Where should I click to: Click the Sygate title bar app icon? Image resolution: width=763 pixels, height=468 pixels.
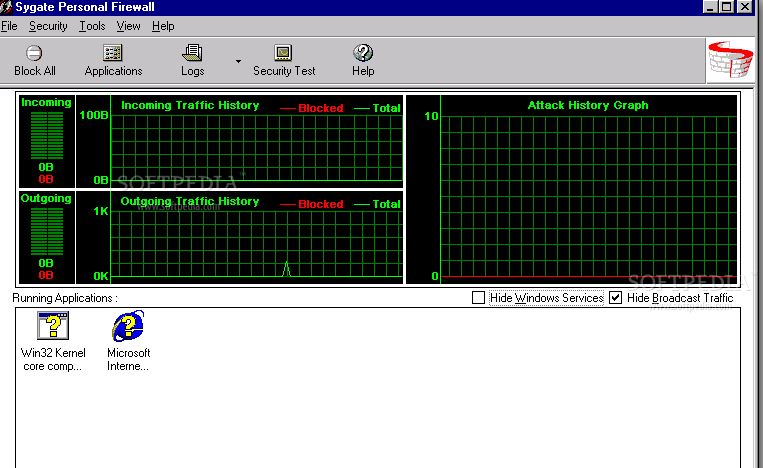[6, 7]
